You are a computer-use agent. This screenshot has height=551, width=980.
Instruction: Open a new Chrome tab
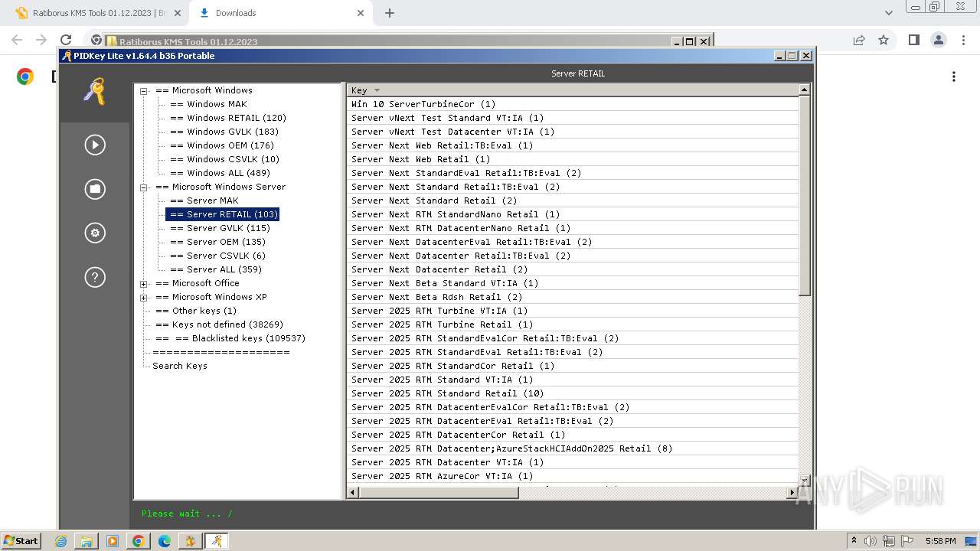click(390, 13)
